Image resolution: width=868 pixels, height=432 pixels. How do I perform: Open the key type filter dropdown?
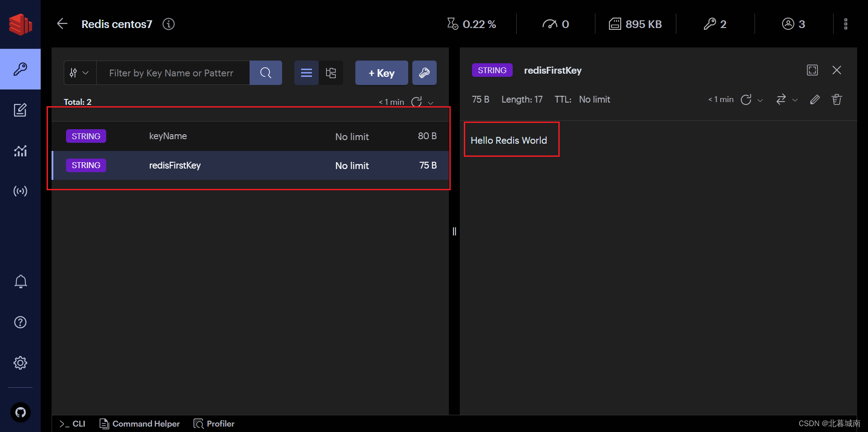tap(80, 73)
